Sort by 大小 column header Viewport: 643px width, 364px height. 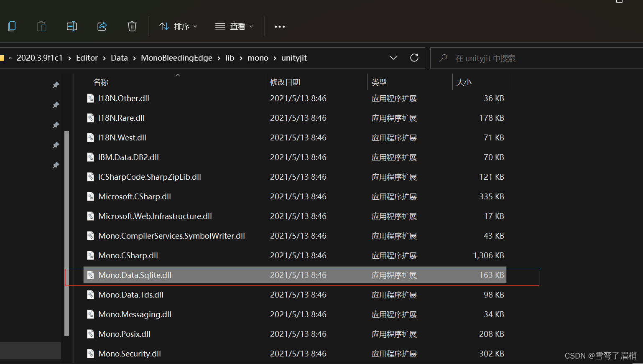coord(464,82)
